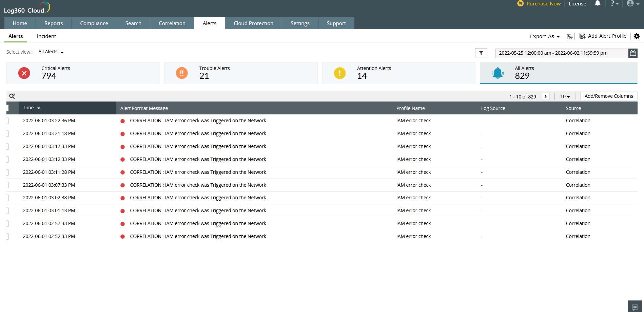
Task: Open the Incident sub-tab
Action: tap(46, 36)
